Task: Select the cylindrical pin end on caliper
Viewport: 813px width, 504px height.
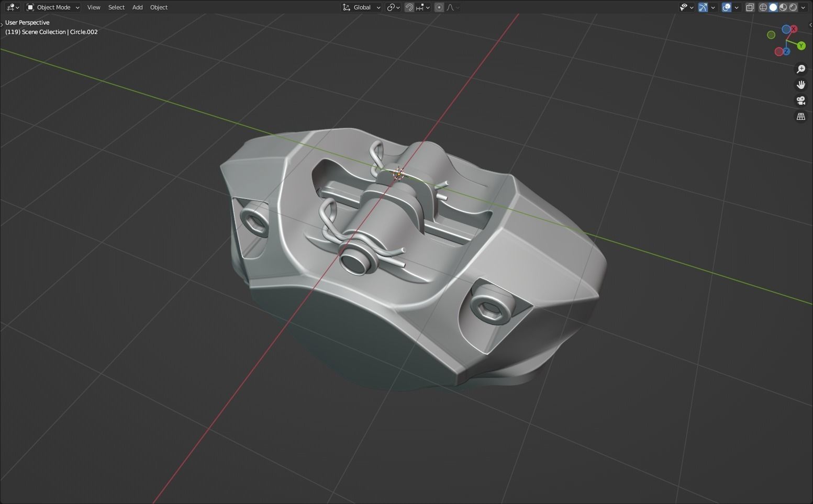Action: pyautogui.click(x=354, y=261)
